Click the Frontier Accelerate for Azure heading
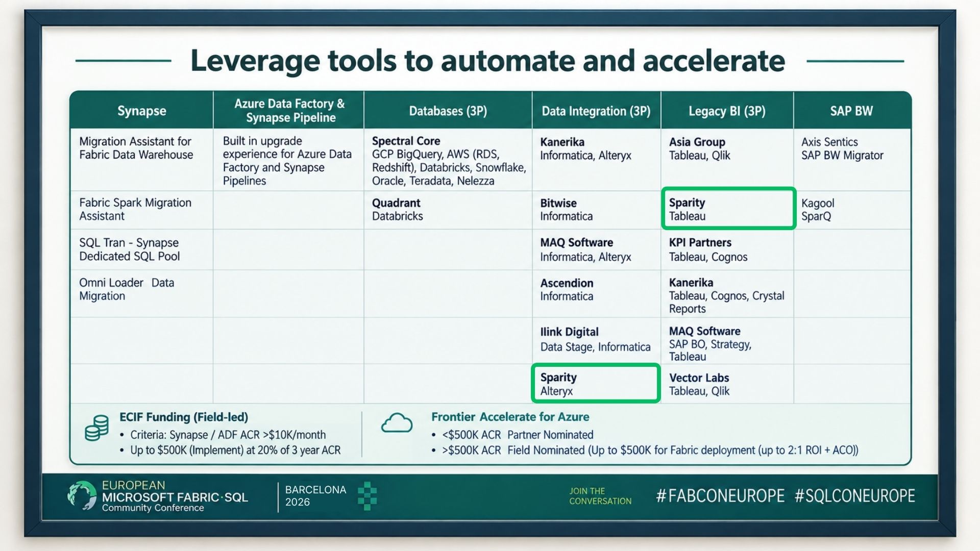The width and height of the screenshot is (980, 551). 510,417
